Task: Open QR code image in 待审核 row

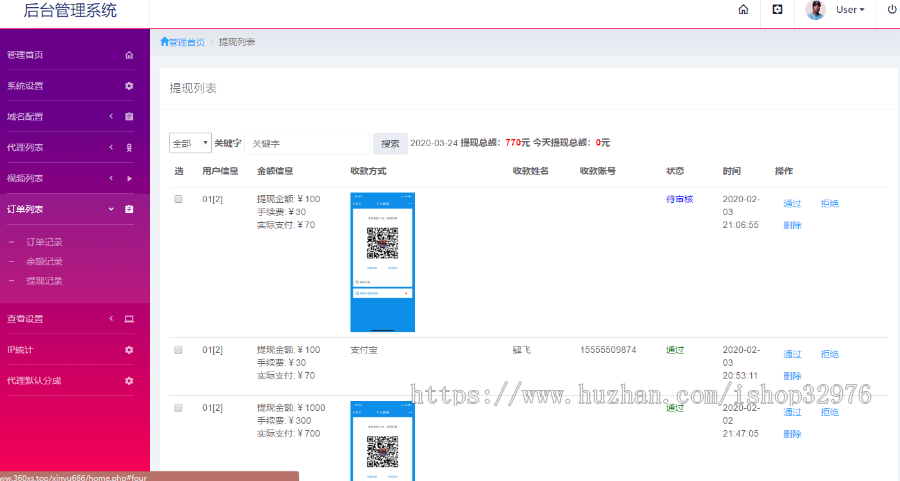Action: [382, 262]
